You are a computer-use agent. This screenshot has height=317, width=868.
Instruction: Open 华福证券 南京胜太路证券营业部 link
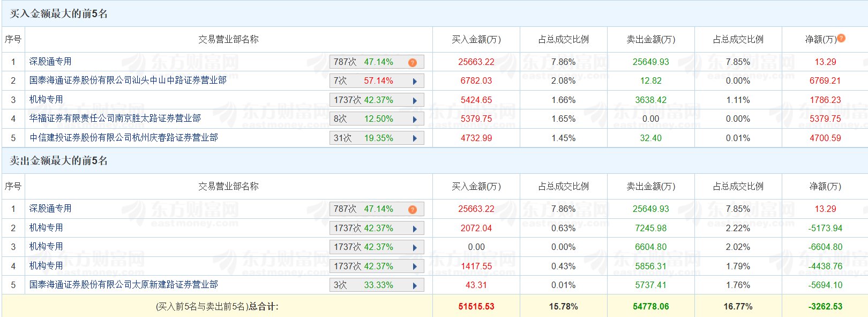[x=115, y=119]
